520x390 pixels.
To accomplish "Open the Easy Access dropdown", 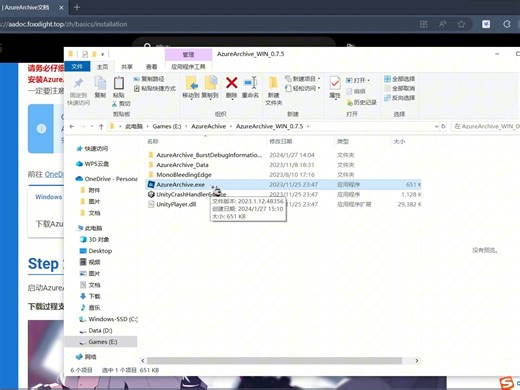I will [303, 88].
